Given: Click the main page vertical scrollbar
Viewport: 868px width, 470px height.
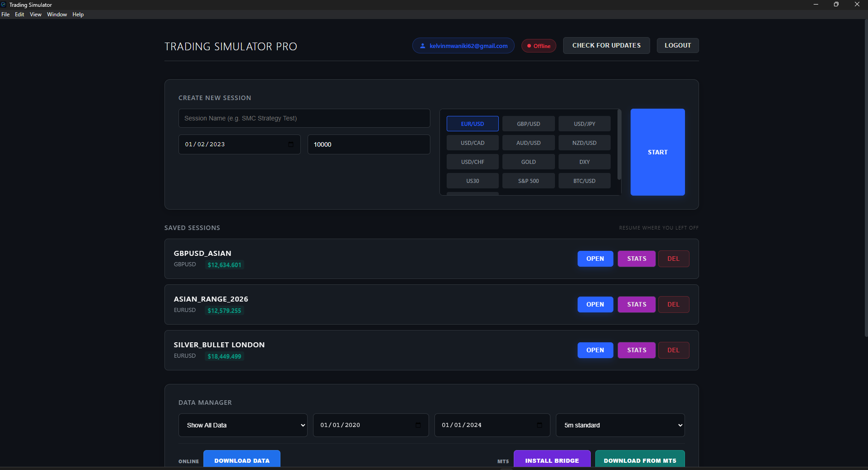Looking at the screenshot, I should click(x=866, y=178).
